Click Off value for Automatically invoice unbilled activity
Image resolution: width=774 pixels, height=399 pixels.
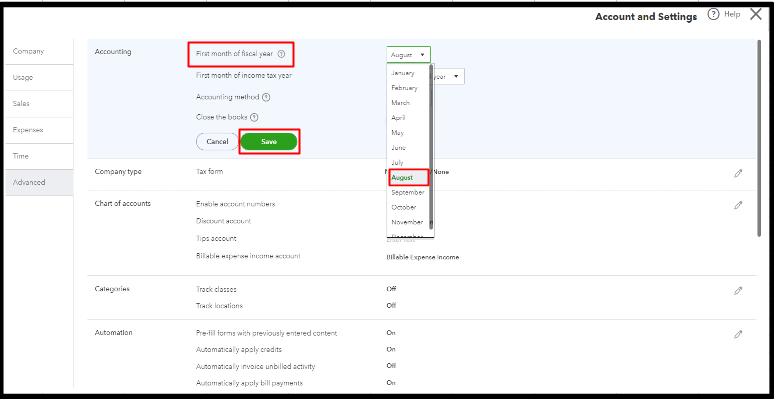click(x=391, y=366)
